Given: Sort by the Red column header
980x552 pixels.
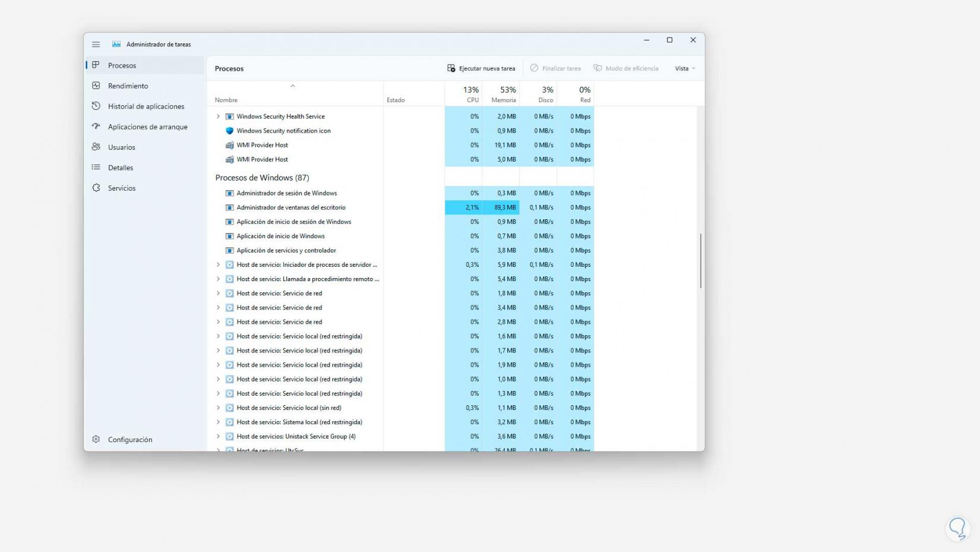Looking at the screenshot, I should [x=576, y=94].
